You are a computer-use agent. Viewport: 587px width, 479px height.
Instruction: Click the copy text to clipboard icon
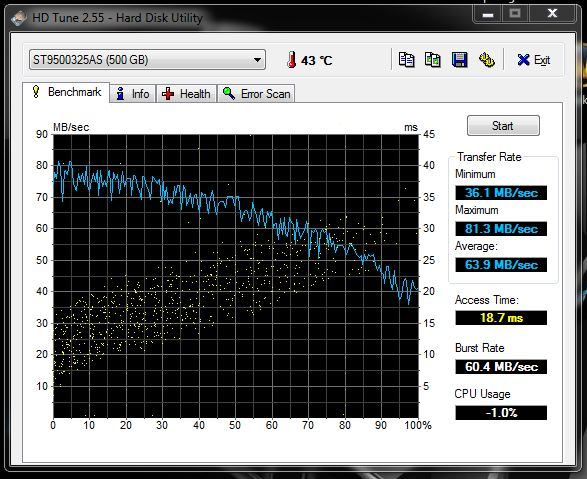(406, 60)
